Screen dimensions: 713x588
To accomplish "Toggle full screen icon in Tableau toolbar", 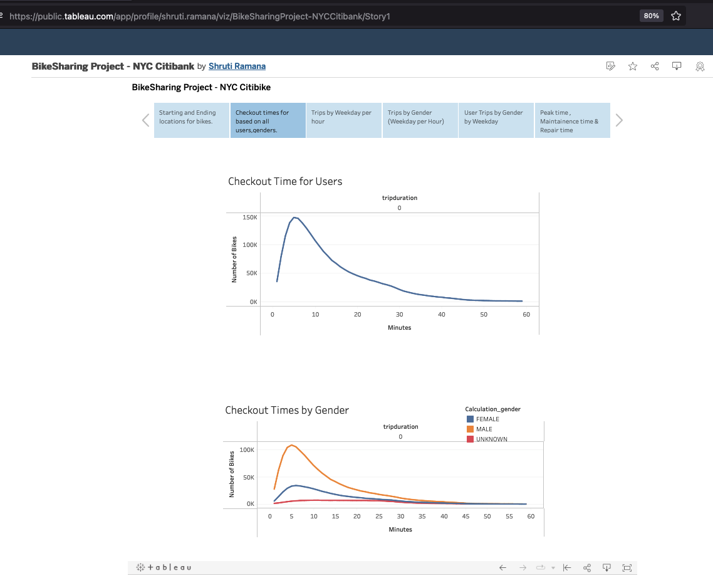I will [627, 567].
